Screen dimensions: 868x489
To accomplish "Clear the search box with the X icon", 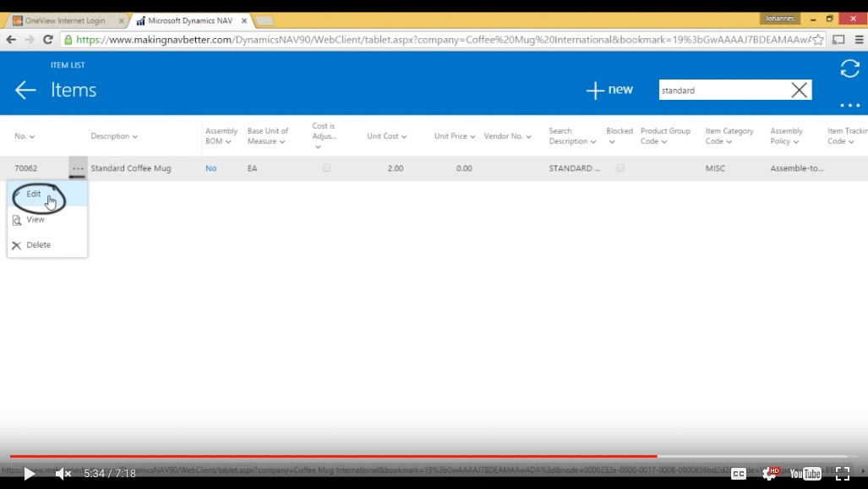I will click(x=799, y=90).
